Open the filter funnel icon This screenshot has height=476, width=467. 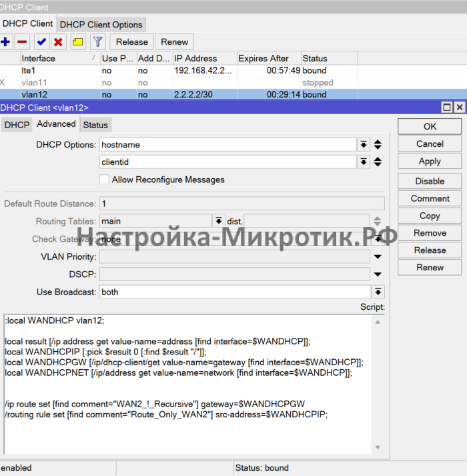[x=97, y=42]
